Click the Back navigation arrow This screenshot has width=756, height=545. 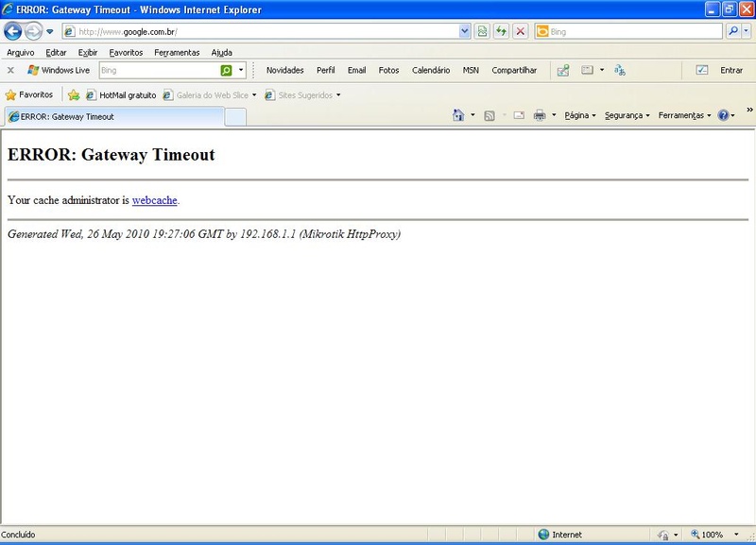[x=13, y=32]
